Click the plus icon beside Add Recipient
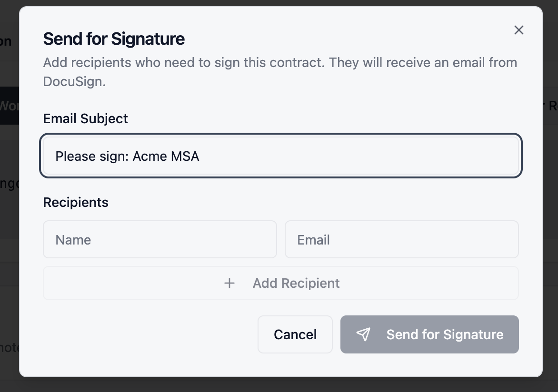 [x=229, y=283]
